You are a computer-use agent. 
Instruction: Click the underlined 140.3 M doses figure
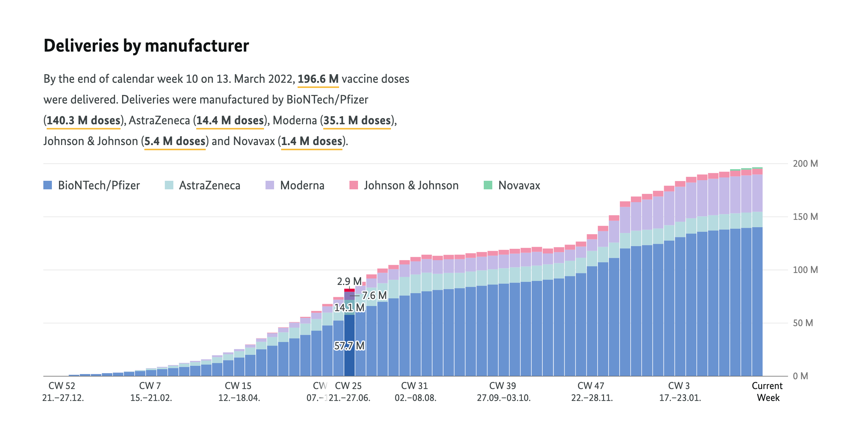click(83, 120)
